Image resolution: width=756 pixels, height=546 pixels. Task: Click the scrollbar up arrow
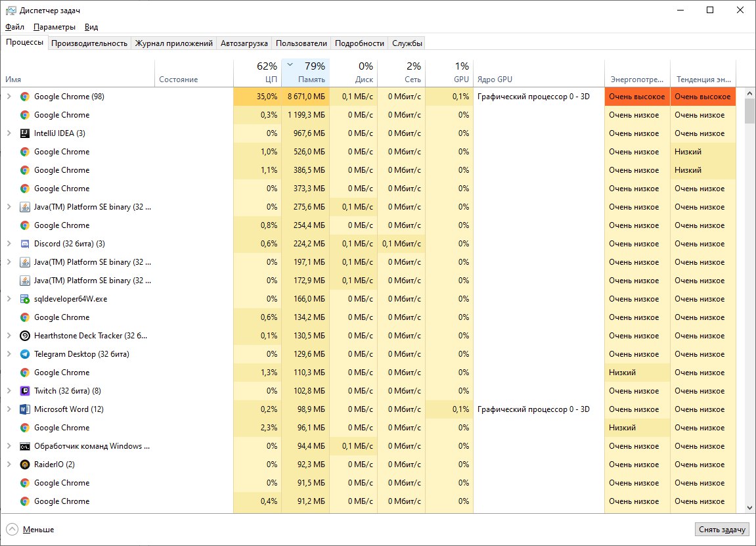click(749, 93)
